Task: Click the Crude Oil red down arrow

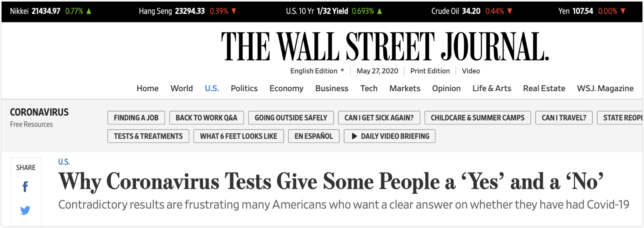Action: pyautogui.click(x=509, y=11)
